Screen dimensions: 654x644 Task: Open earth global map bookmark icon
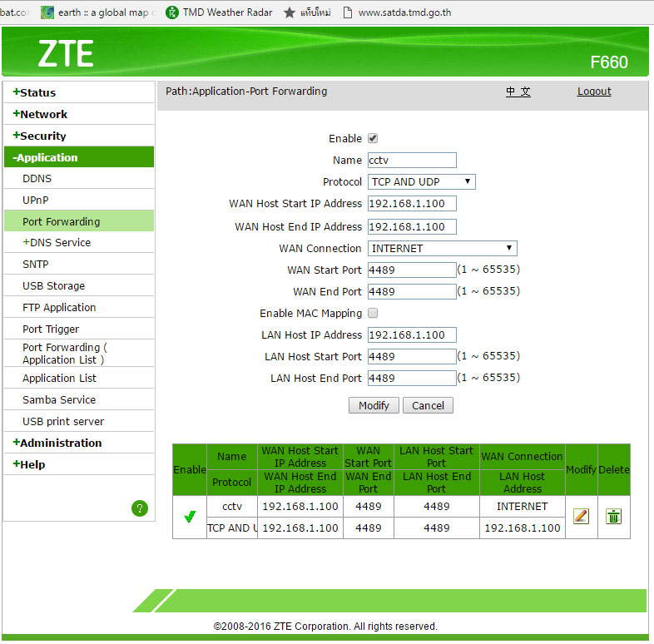[47, 12]
